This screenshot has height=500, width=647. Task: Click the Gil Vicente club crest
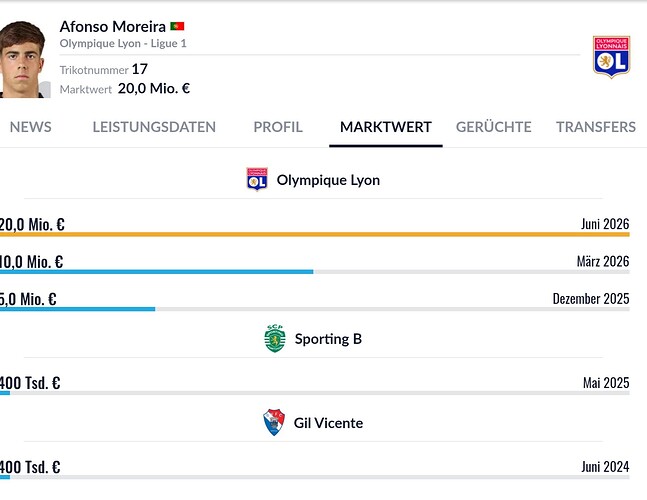coord(274,422)
